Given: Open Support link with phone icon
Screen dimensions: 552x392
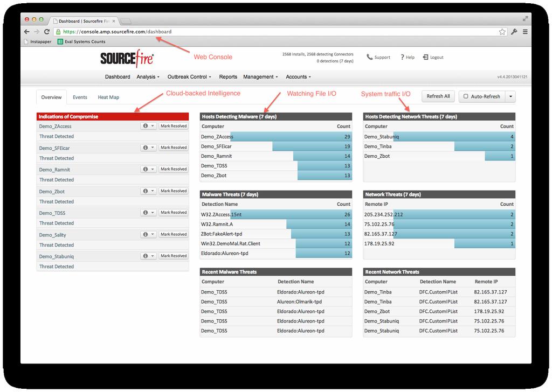Looking at the screenshot, I should click(x=378, y=57).
